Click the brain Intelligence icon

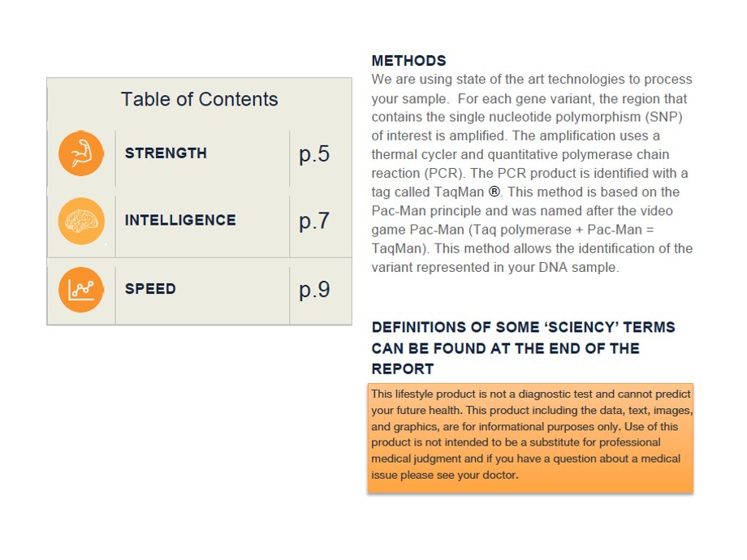81,221
